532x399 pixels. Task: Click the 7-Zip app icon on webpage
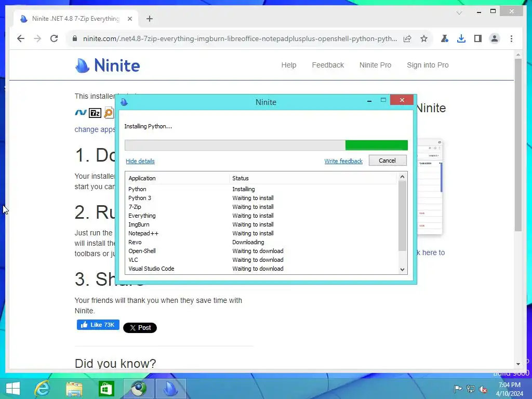pyautogui.click(x=95, y=113)
